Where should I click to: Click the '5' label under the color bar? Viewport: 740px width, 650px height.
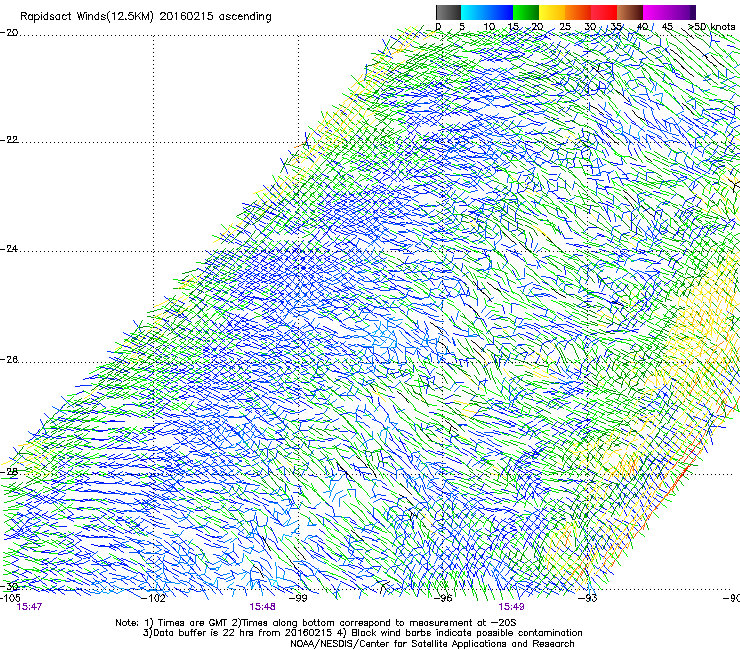(462, 27)
